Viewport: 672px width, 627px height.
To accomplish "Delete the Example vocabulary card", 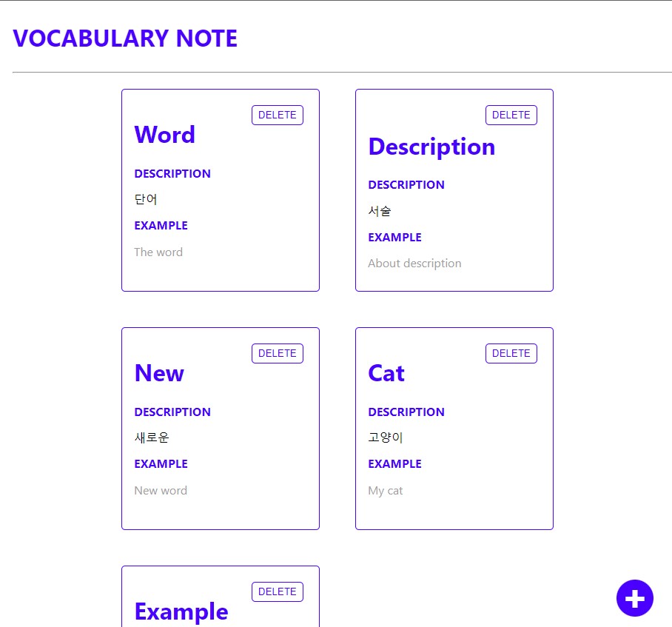I will pos(277,591).
